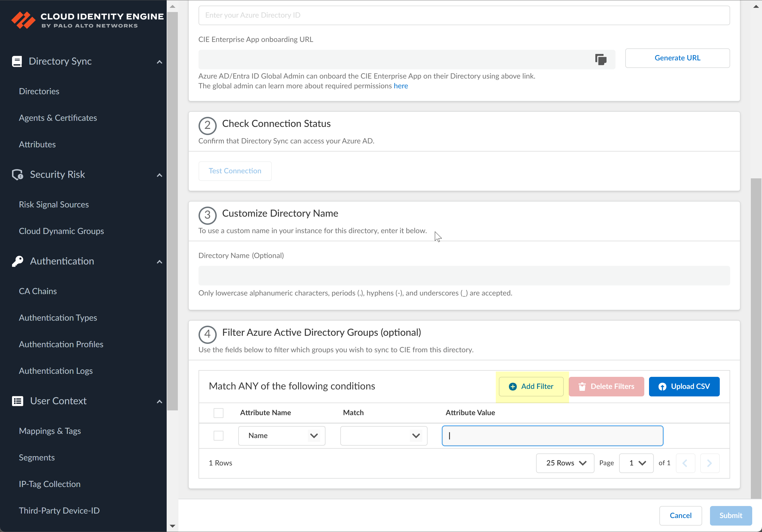Open Authentication Profiles in the sidebar
Image resolution: width=762 pixels, height=532 pixels.
[61, 344]
